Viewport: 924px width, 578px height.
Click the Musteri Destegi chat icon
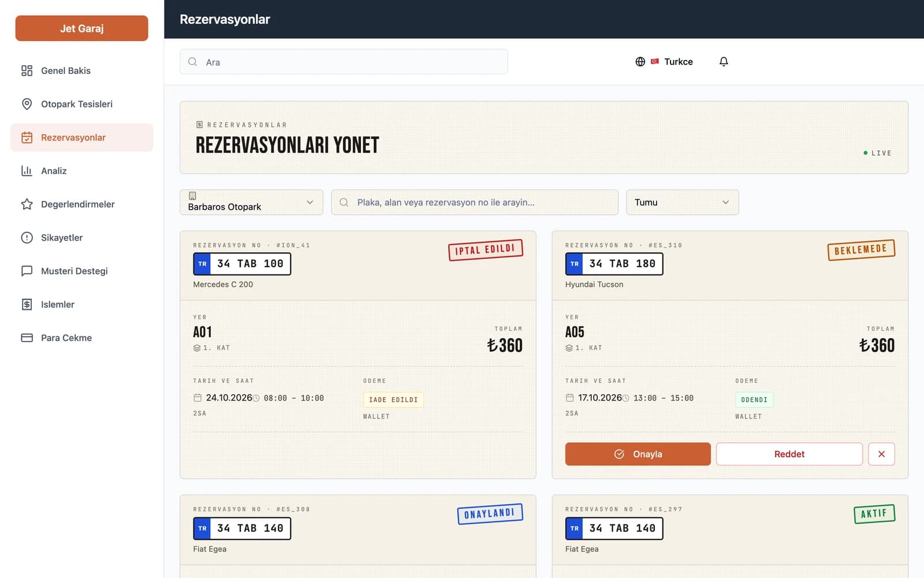[x=27, y=271]
